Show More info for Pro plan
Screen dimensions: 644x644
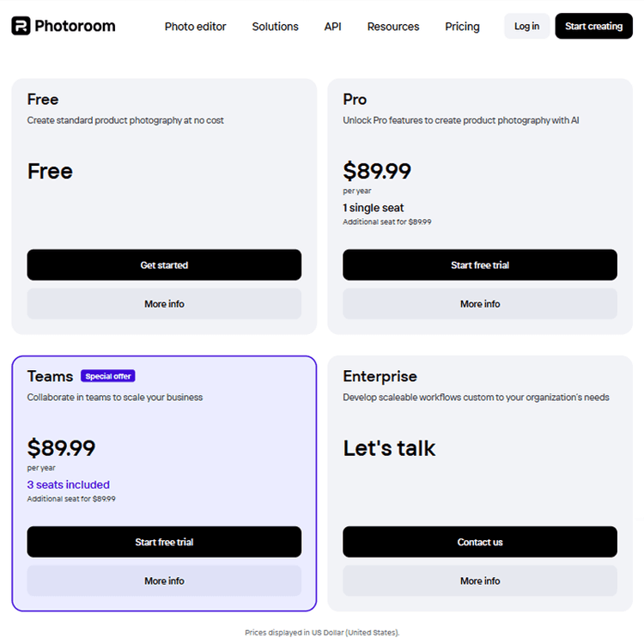(x=480, y=304)
